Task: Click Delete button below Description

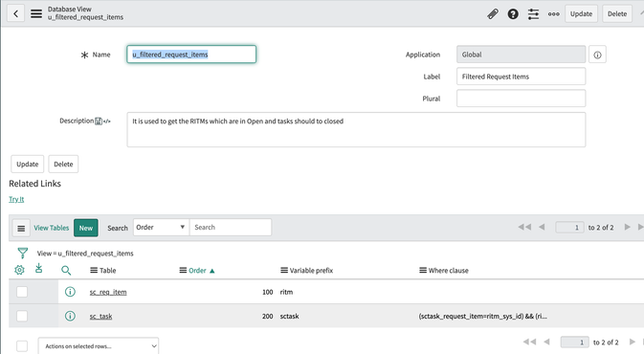Action: 63,164
